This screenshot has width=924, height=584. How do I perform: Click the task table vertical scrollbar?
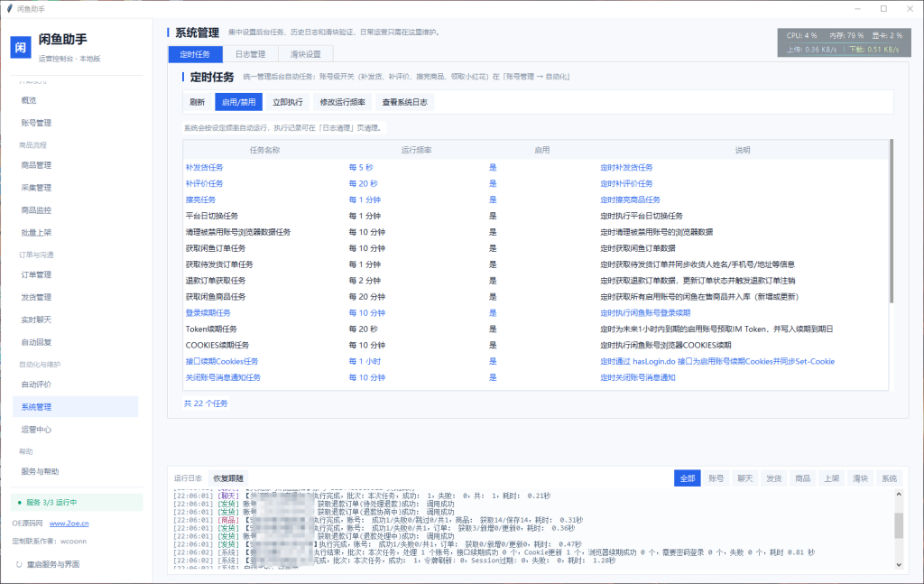pos(891,221)
